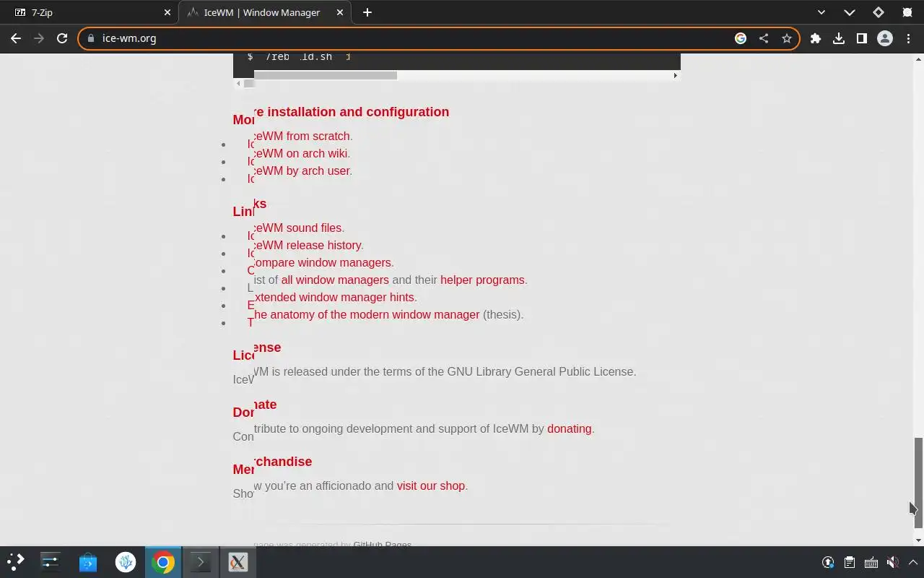Viewport: 924px width, 578px height.
Task: Open the terminal from the taskbar
Action: pos(201,561)
